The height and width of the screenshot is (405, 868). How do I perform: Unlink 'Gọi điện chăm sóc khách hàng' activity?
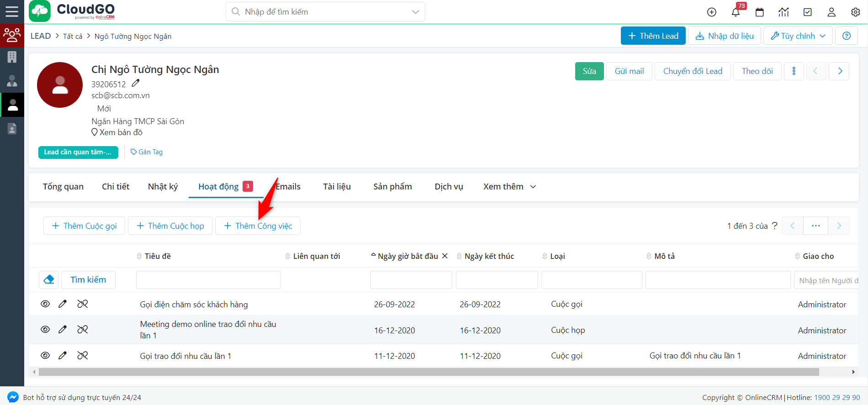tap(83, 304)
